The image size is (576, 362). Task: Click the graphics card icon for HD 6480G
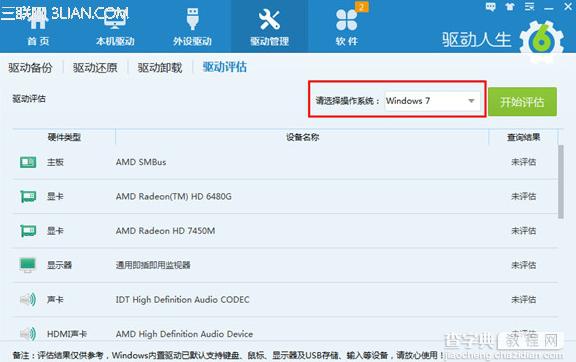28,197
